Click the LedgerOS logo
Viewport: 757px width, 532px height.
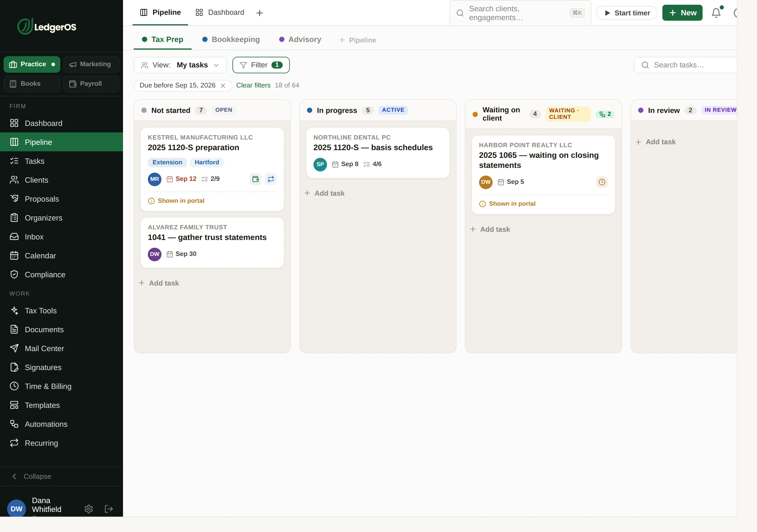pyautogui.click(x=47, y=26)
